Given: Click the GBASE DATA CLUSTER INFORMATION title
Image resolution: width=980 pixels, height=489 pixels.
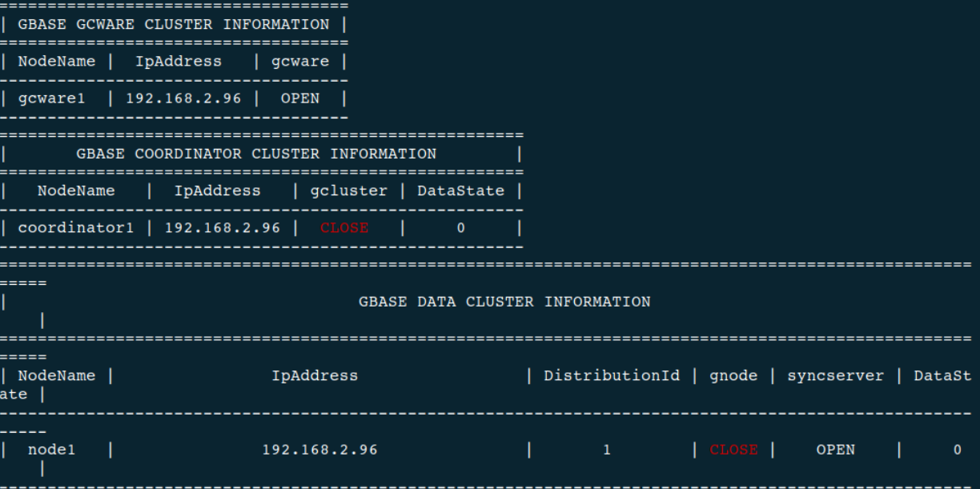Looking at the screenshot, I should pyautogui.click(x=505, y=302).
